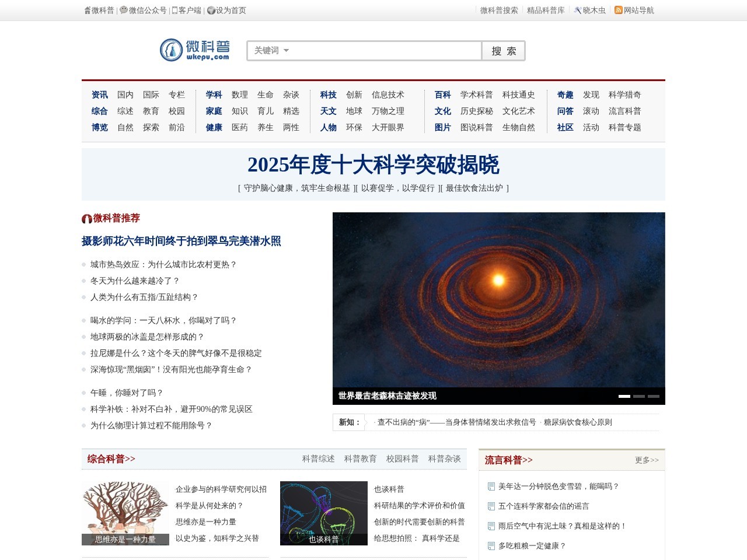Open 守护脑心健康，筑牢生命根基 link
Screen dimensions: 747x560
(x=297, y=188)
